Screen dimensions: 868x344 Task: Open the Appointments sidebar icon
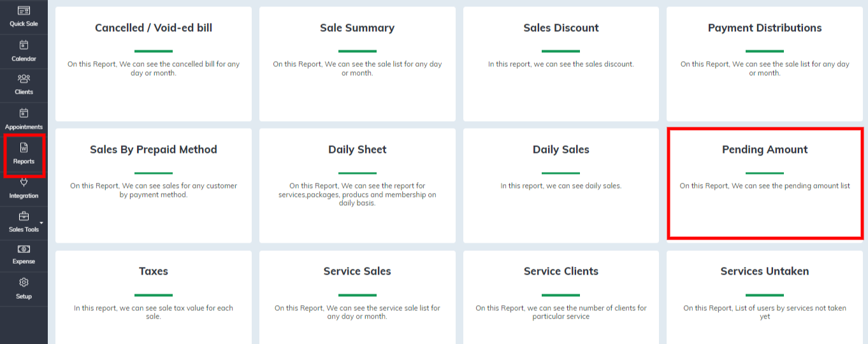(24, 113)
